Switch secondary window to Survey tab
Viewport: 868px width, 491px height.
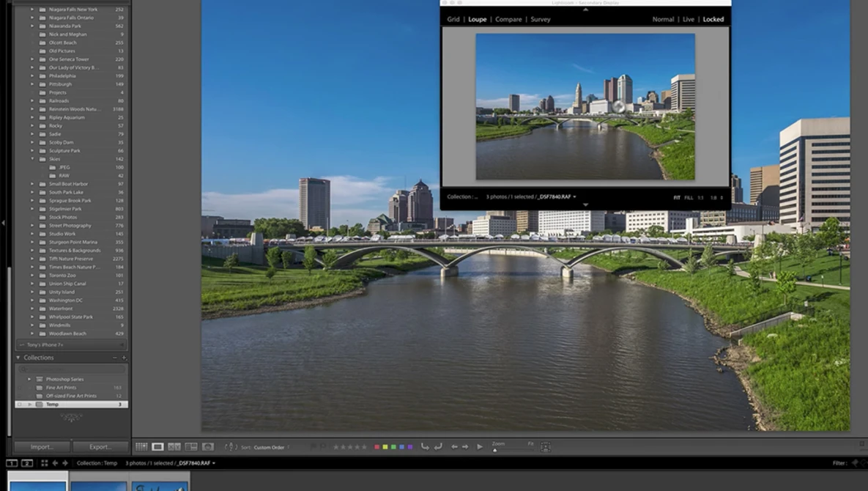point(541,19)
